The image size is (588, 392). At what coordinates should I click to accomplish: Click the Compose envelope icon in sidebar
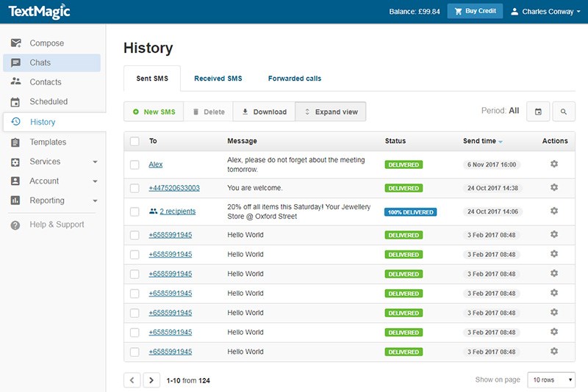(15, 43)
